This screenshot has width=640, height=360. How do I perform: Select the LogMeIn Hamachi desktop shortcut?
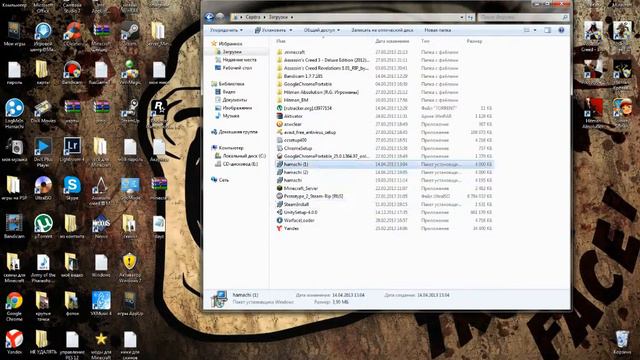[14, 113]
